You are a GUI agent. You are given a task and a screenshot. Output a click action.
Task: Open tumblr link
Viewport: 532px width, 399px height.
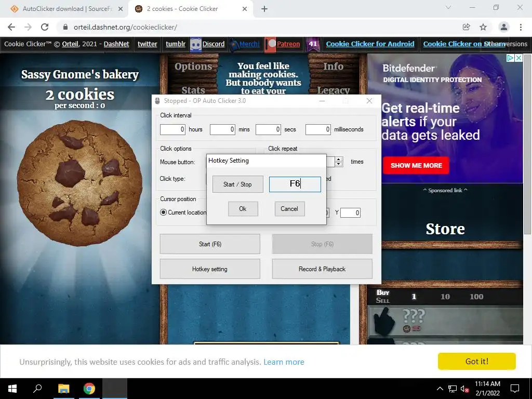(176, 44)
